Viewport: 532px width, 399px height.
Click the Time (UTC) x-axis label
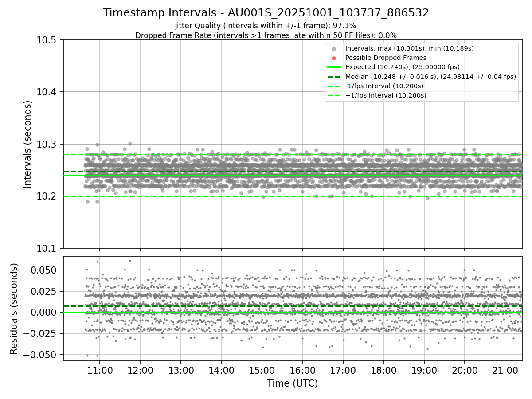(292, 383)
